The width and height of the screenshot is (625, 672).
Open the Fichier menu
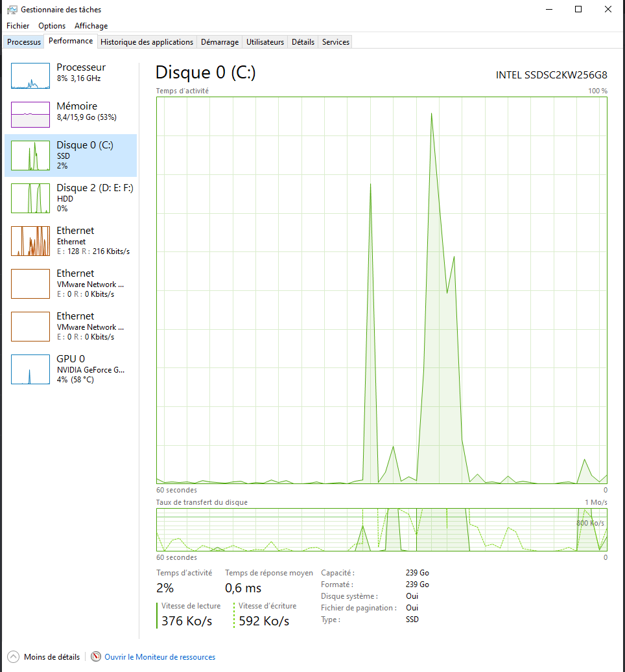(17, 26)
